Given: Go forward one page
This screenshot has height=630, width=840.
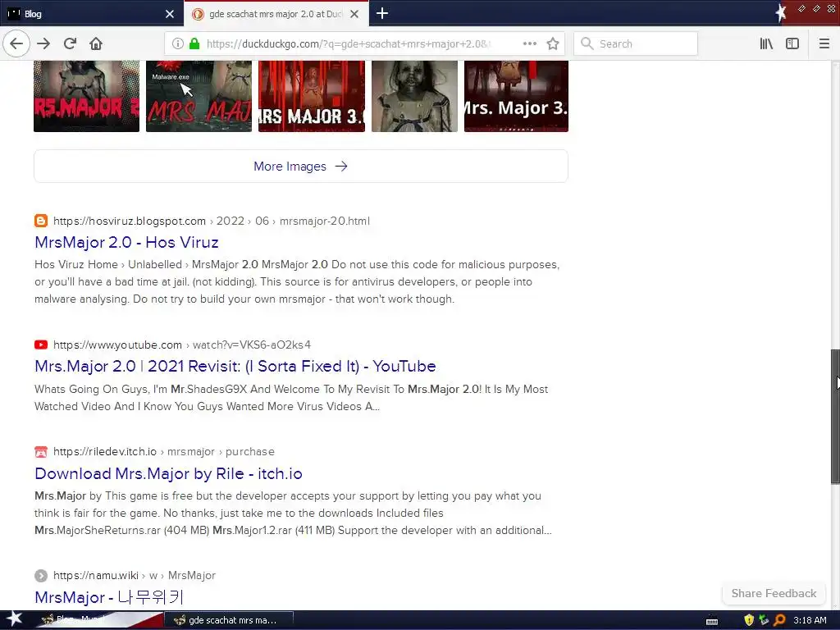Looking at the screenshot, I should (x=43, y=43).
